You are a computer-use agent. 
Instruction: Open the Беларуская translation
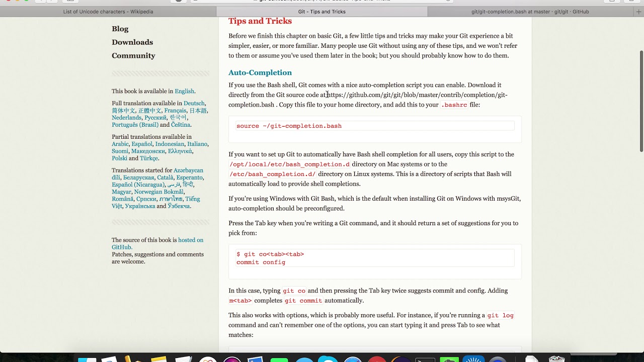click(138, 177)
